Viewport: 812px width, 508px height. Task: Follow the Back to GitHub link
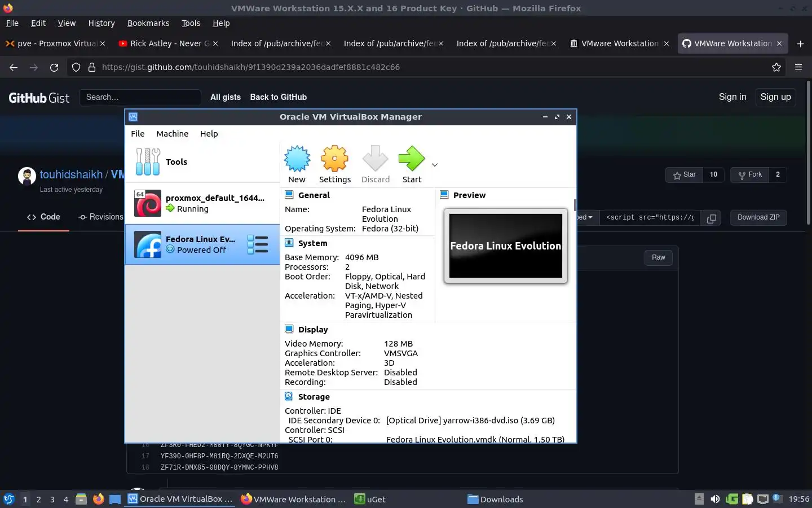pyautogui.click(x=279, y=97)
